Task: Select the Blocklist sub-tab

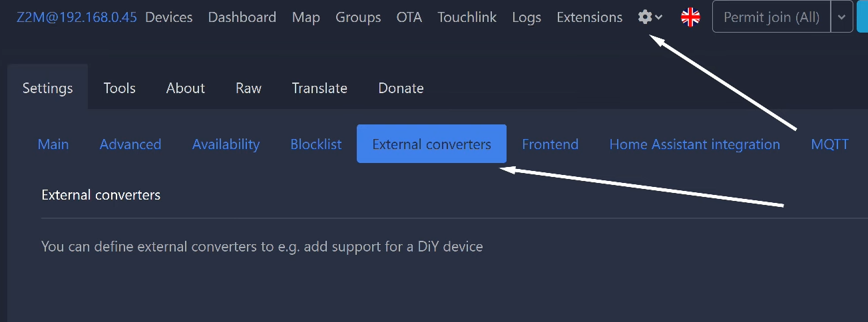Action: click(x=316, y=144)
